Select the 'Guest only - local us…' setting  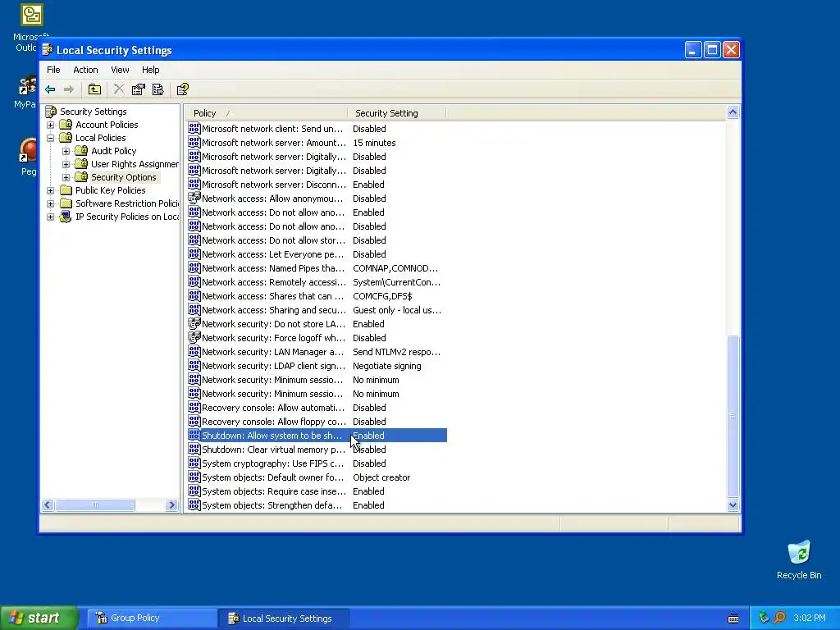(397, 309)
